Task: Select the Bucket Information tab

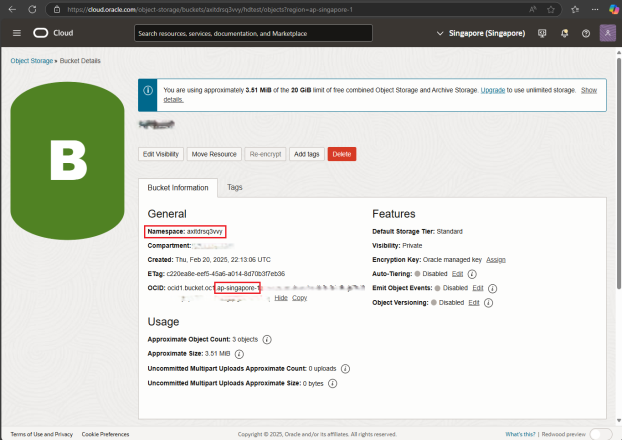Action: 177,188
